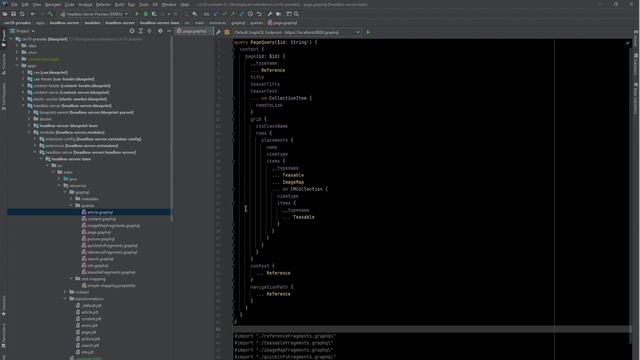Image resolution: width=640 pixels, height=360 pixels.
Task: Click the Open folder toolbar icon
Action: (x=5, y=14)
